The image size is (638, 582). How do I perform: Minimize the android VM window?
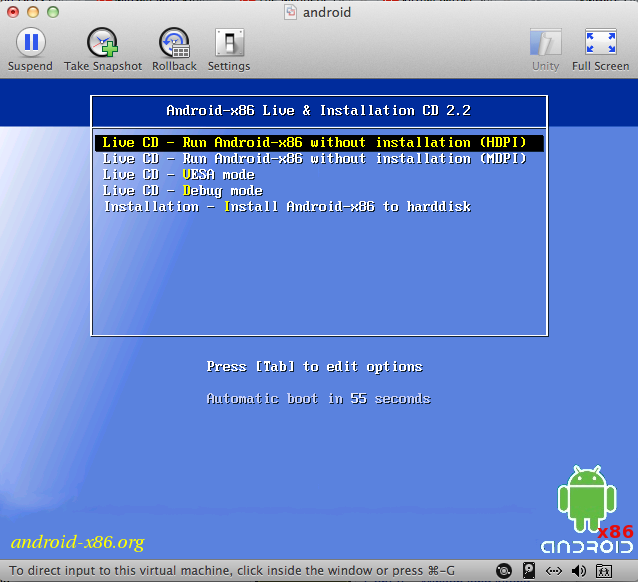pos(33,12)
